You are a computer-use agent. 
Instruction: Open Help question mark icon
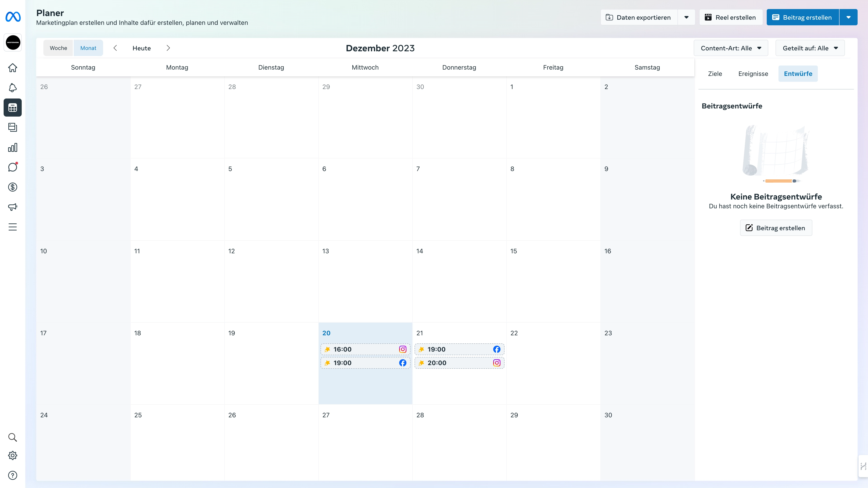pos(13,475)
